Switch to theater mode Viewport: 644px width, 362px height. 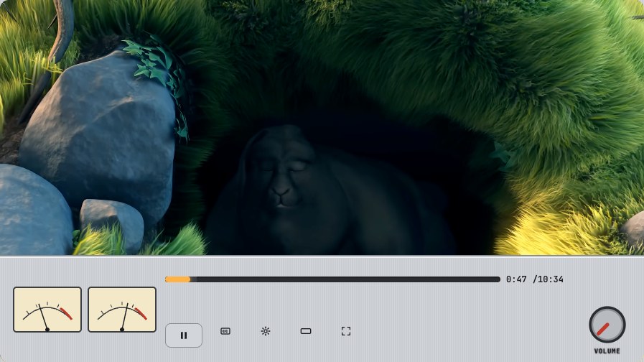coord(306,331)
